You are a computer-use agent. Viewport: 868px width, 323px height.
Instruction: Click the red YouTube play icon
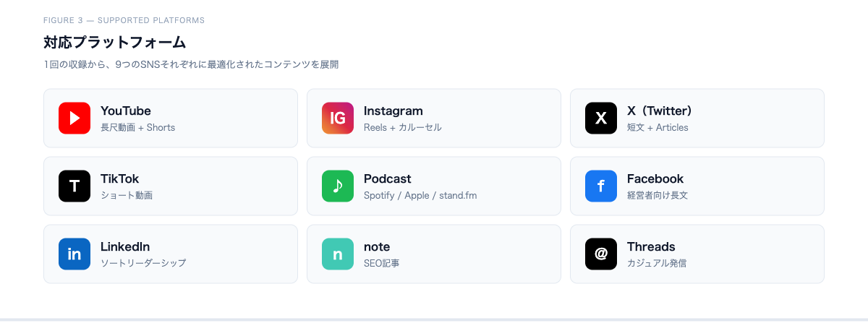point(75,118)
